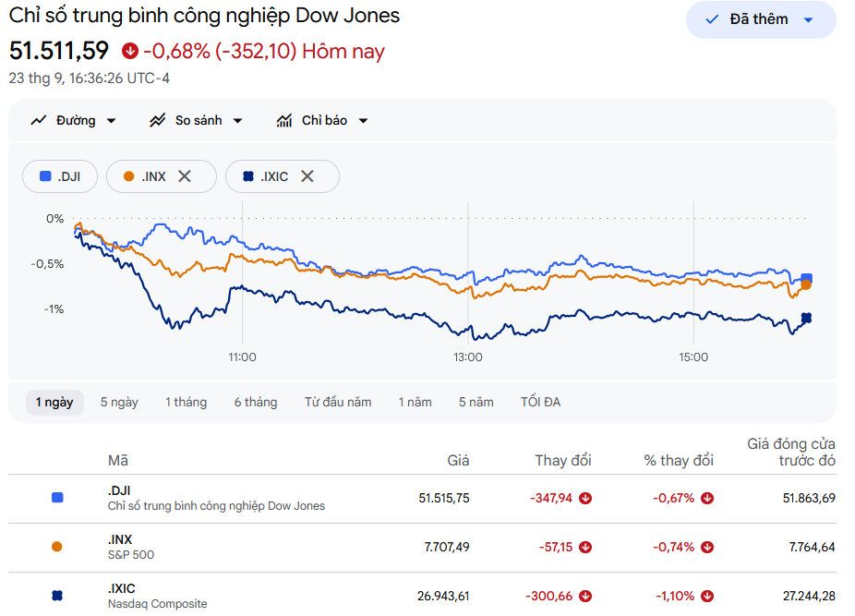855x616 pixels.
Task: Remove .INX from the comparison
Action: point(185,176)
